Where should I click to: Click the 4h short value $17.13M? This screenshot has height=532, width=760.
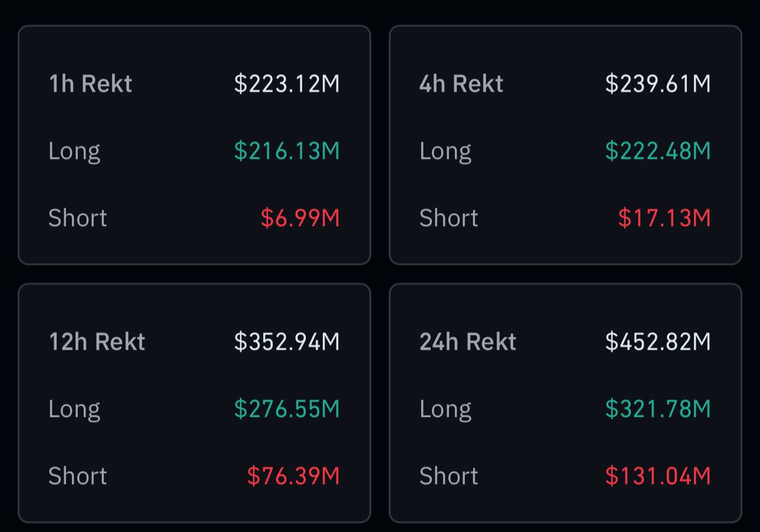(664, 218)
